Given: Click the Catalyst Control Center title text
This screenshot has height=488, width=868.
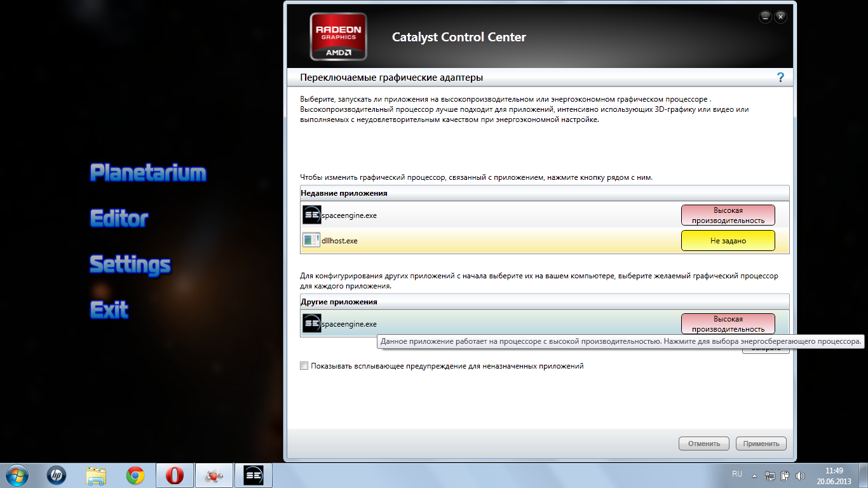Looking at the screenshot, I should click(x=459, y=37).
